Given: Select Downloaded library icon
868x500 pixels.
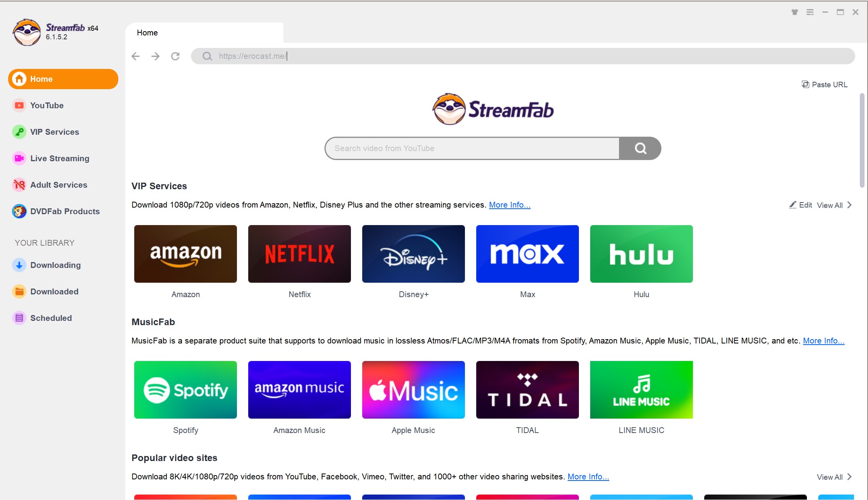Looking at the screenshot, I should coord(20,291).
